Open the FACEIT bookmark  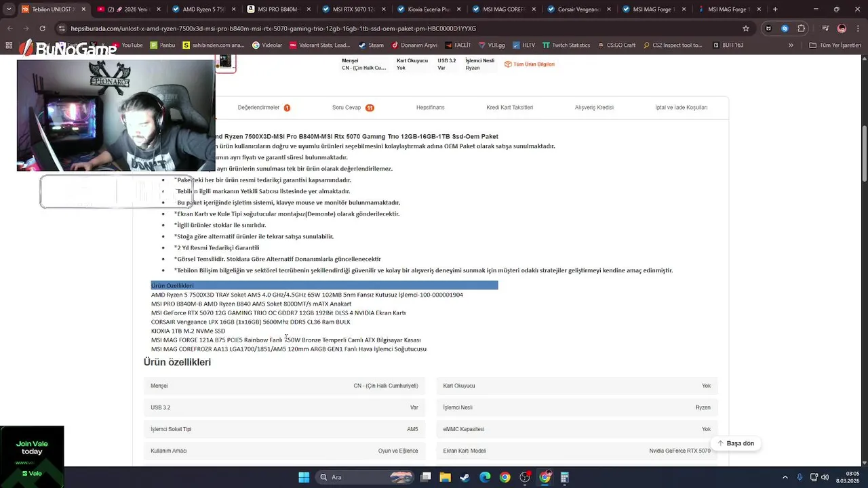click(x=458, y=45)
